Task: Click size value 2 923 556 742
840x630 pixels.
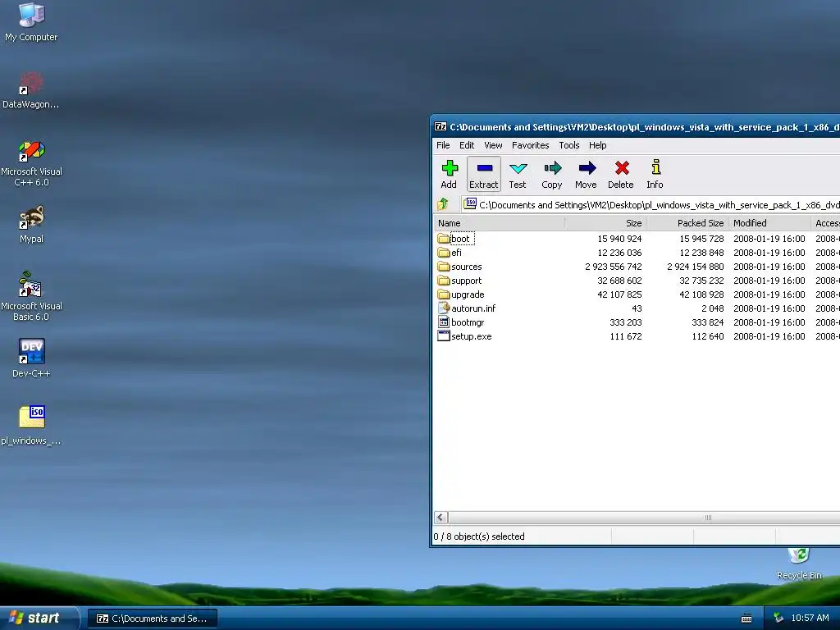Action: click(x=613, y=267)
